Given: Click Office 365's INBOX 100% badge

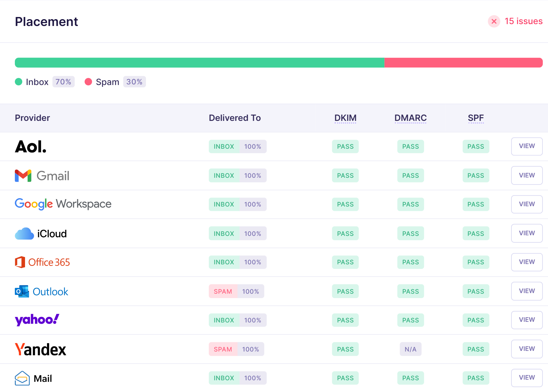Looking at the screenshot, I should (238, 262).
